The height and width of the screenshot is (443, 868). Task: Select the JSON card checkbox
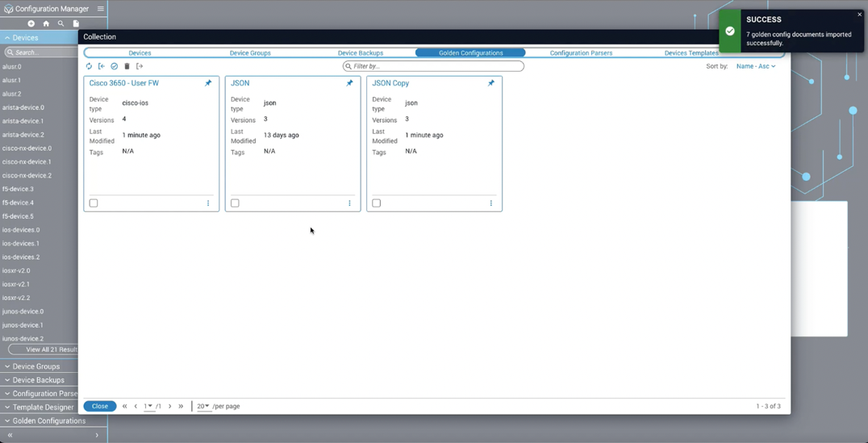coord(235,203)
